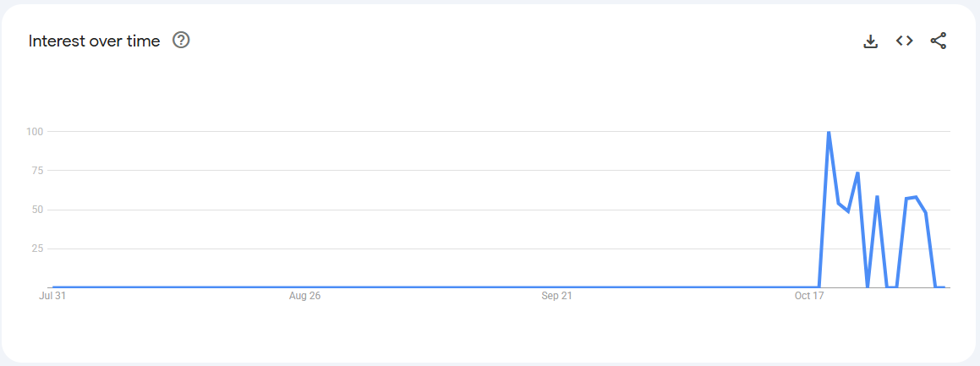Image resolution: width=980 pixels, height=366 pixels.
Task: Open the Interest over time help tooltip
Action: [181, 40]
